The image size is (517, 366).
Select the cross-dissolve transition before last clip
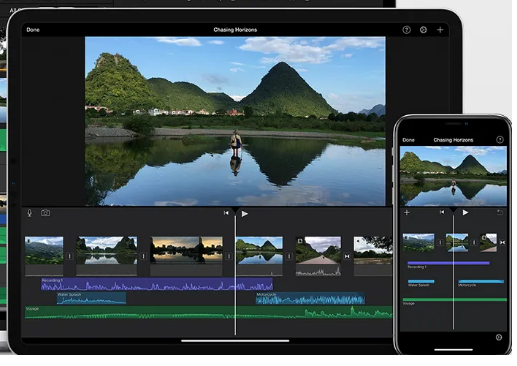click(347, 256)
